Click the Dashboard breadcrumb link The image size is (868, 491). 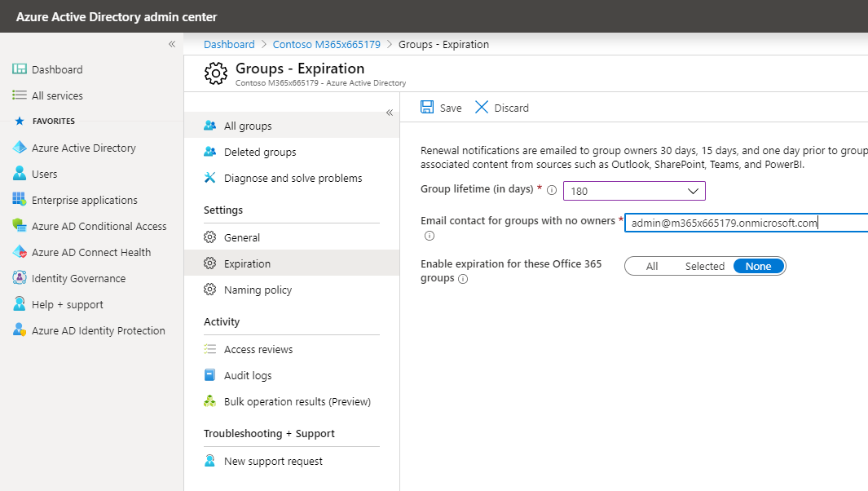(229, 44)
